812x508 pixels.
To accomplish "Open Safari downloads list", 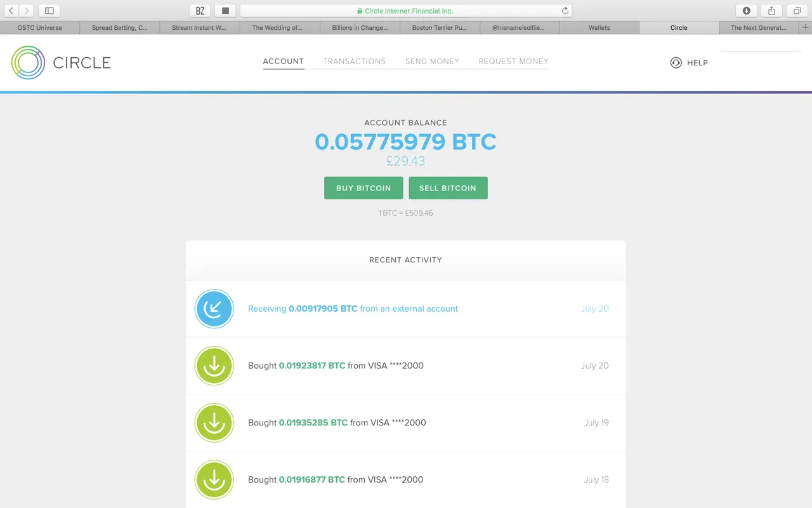I will pyautogui.click(x=746, y=11).
